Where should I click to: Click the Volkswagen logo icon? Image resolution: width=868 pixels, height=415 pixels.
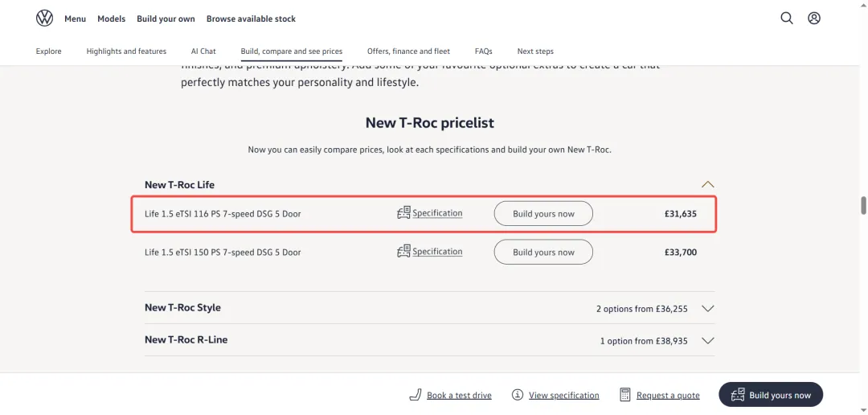[x=44, y=18]
